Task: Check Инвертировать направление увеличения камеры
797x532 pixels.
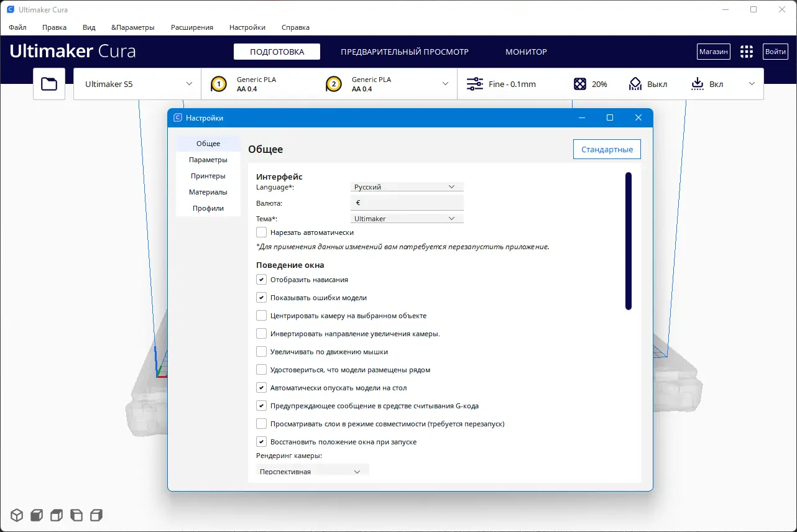Action: coord(262,334)
